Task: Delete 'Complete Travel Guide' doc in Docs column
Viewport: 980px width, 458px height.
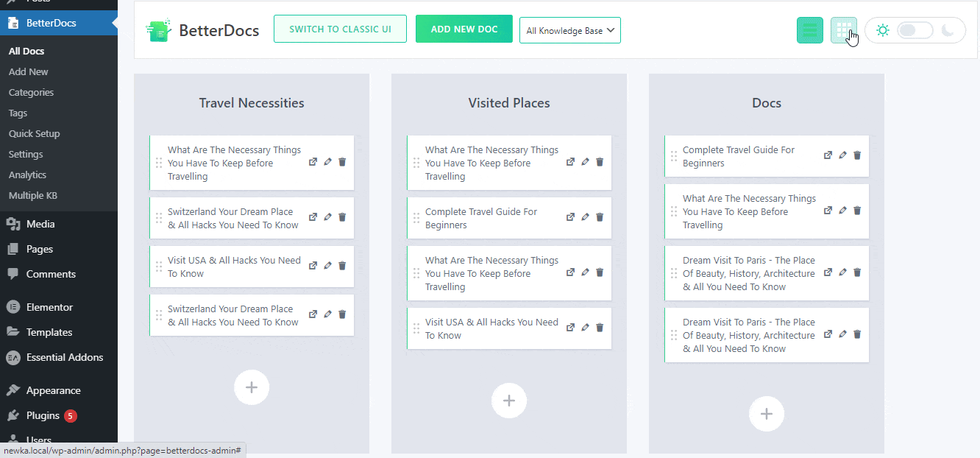Action: (857, 155)
